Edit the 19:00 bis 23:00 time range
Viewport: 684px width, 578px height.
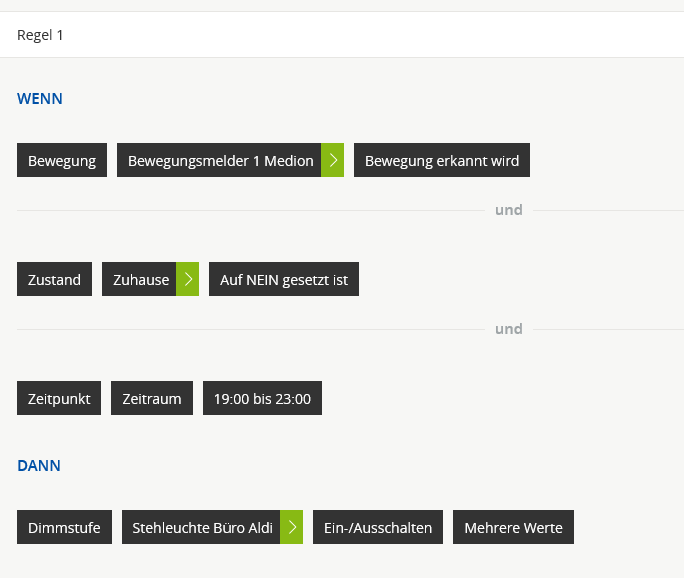pyautogui.click(x=262, y=398)
